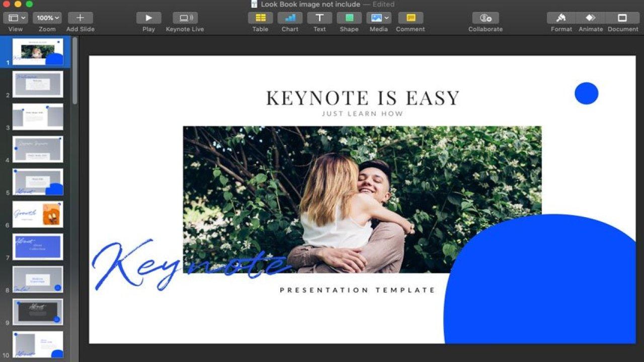Image resolution: width=644 pixels, height=362 pixels.
Task: Open the Format inspector
Action: click(560, 19)
